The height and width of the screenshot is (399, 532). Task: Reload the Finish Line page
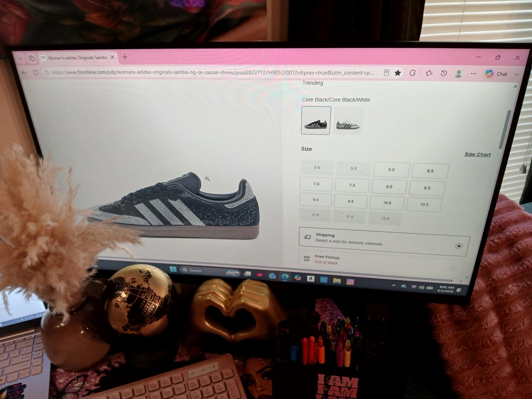pos(35,72)
